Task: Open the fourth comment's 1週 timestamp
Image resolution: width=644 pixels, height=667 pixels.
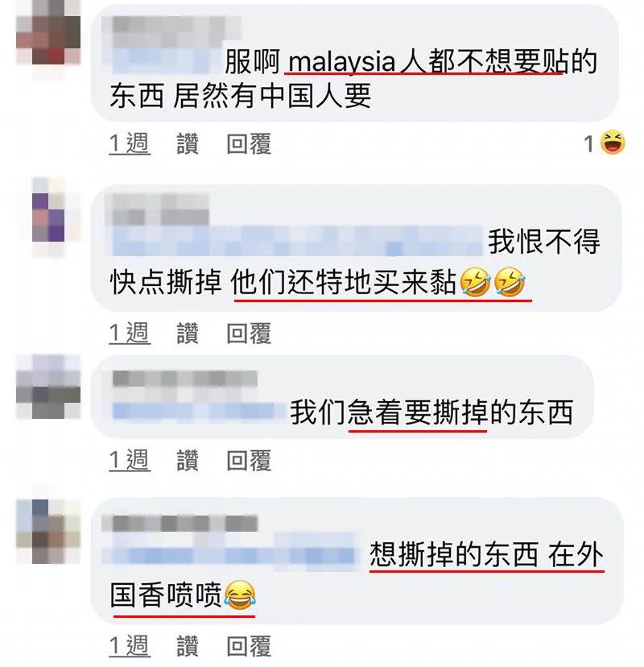Action: 130,646
